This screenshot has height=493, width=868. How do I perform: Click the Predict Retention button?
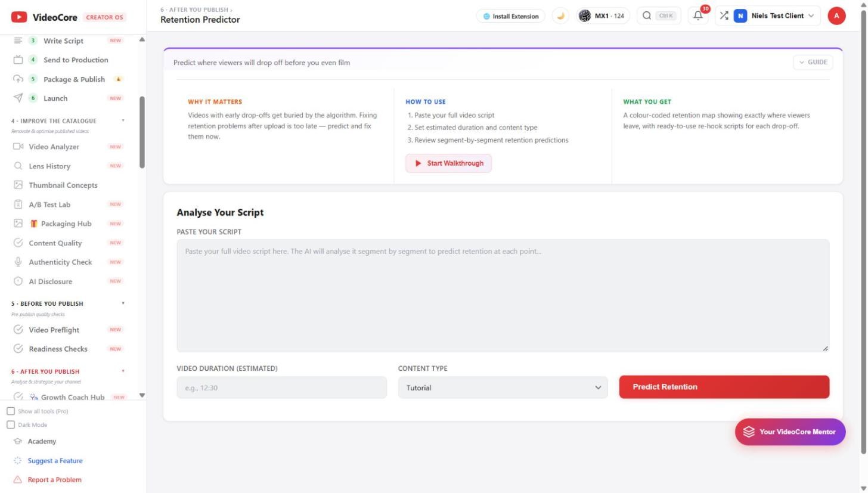pyautogui.click(x=724, y=387)
